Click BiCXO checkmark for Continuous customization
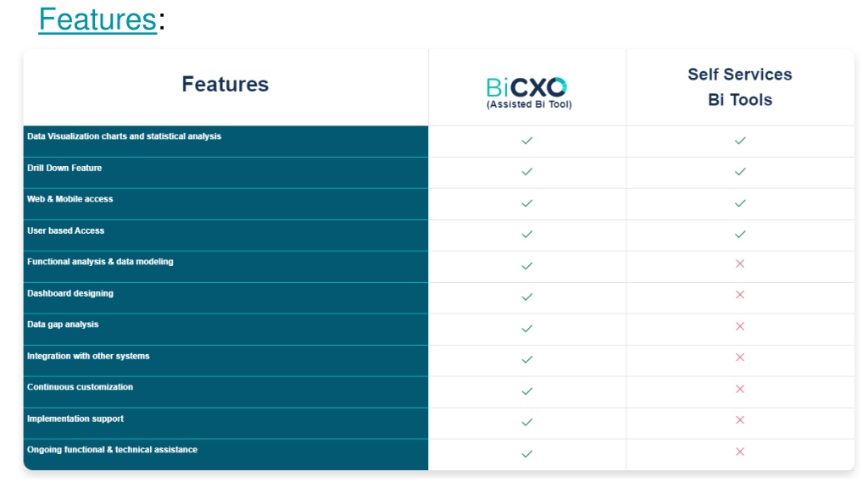 point(527,391)
